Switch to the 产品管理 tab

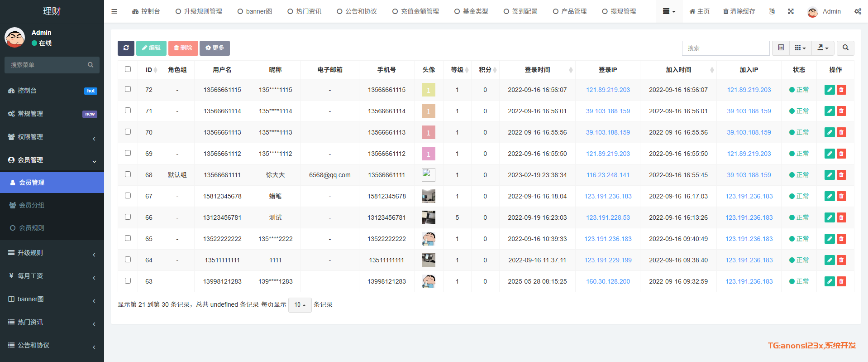coord(570,11)
